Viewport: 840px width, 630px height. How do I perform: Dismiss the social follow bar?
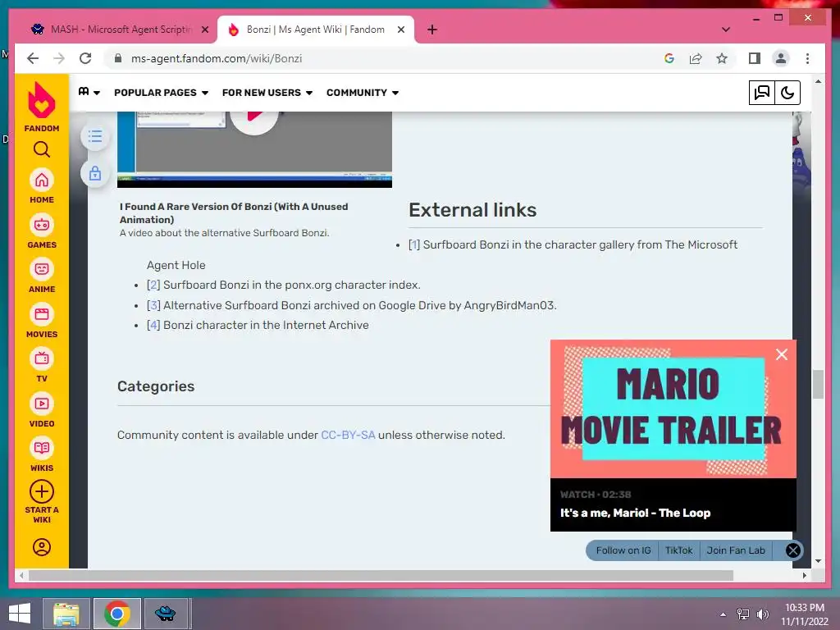pos(793,550)
